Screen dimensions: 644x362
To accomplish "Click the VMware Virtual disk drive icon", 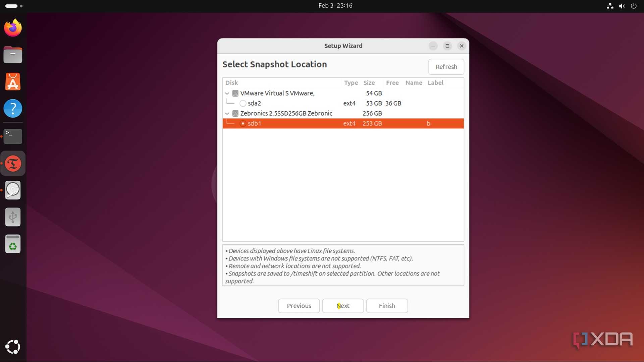I will tap(235, 93).
